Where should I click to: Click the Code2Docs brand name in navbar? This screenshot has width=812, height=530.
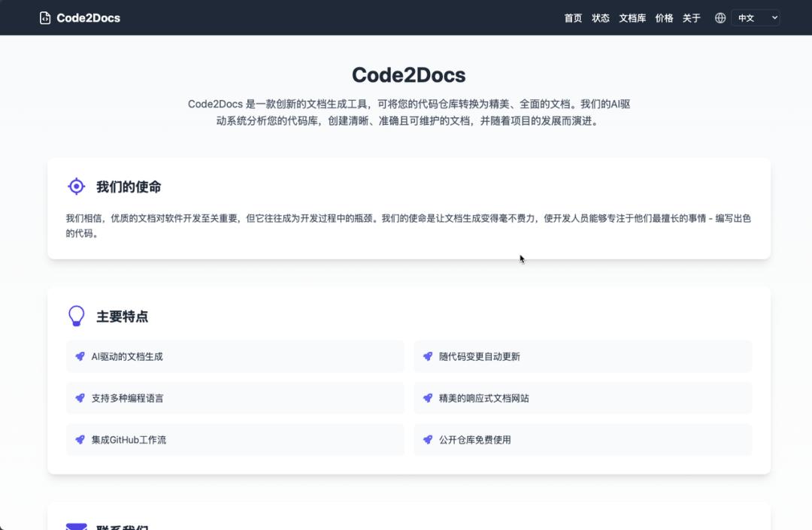coord(88,18)
